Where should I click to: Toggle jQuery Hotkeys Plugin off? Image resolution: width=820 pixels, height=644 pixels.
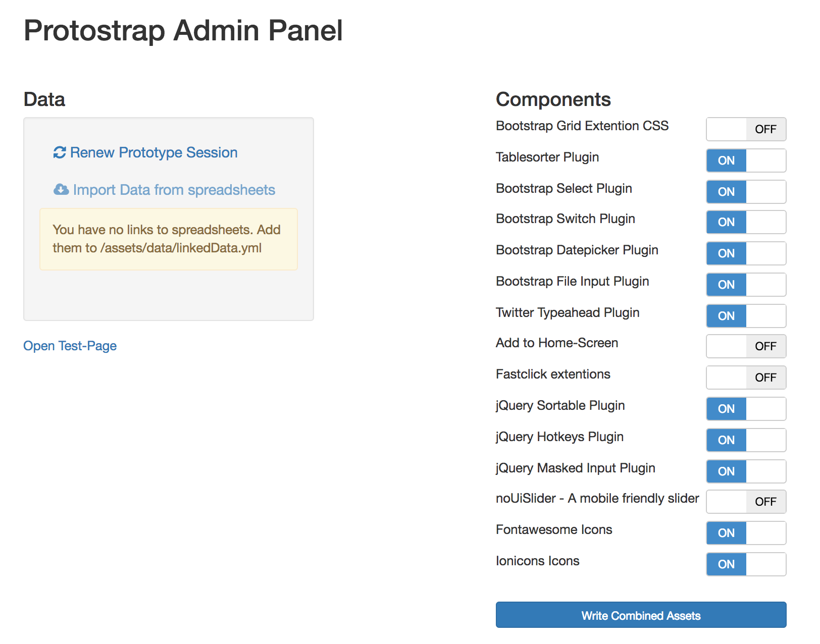click(745, 440)
